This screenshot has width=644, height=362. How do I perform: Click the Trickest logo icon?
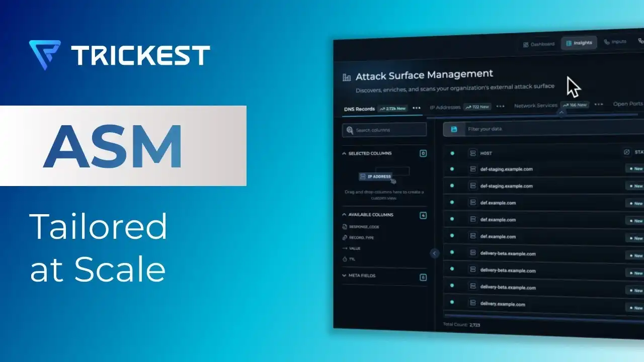click(45, 54)
